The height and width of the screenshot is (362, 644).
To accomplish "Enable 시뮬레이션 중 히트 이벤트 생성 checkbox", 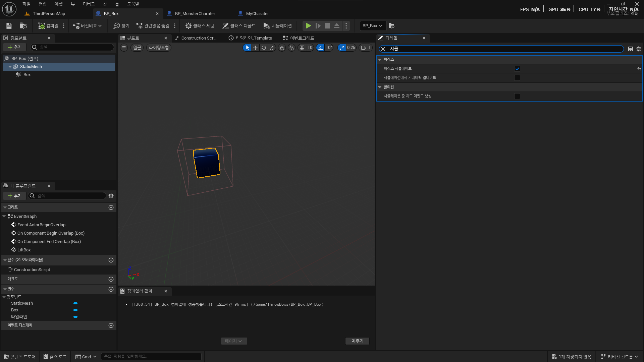I will coord(517,96).
